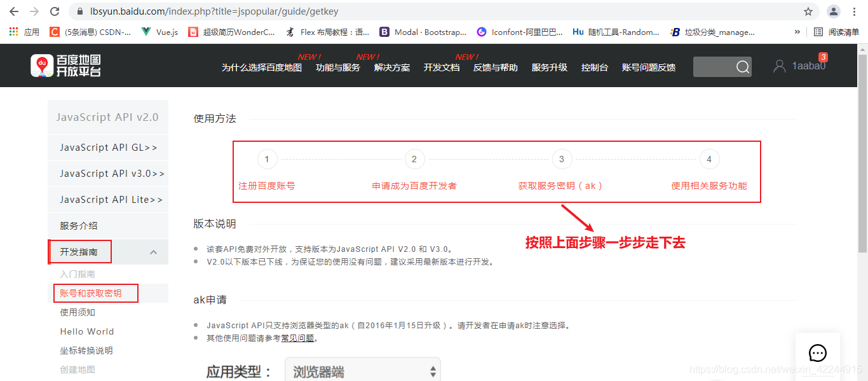Viewport: 868px width, 381px height.
Task: Go back using the browser back arrow
Action: (13, 11)
